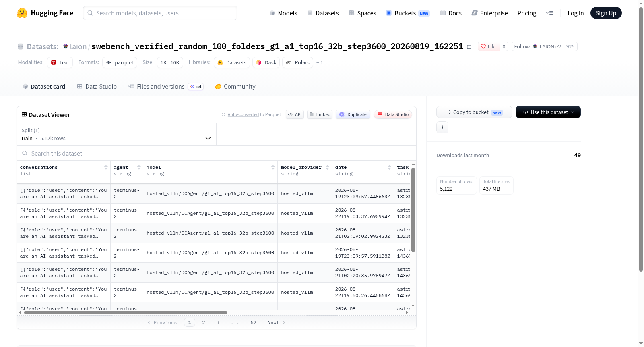
Task: Click the table vertical scrollbar
Action: click(413, 210)
